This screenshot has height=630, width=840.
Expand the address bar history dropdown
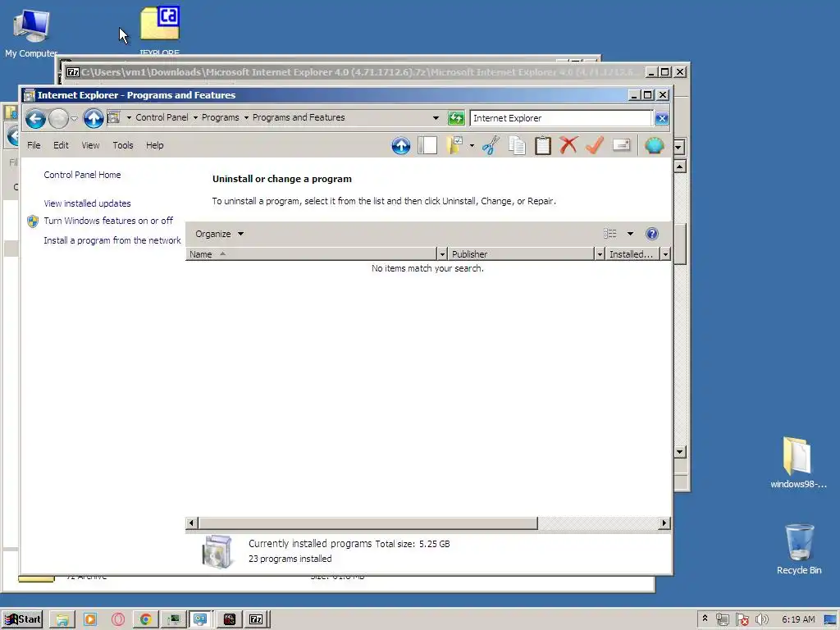[x=436, y=118]
